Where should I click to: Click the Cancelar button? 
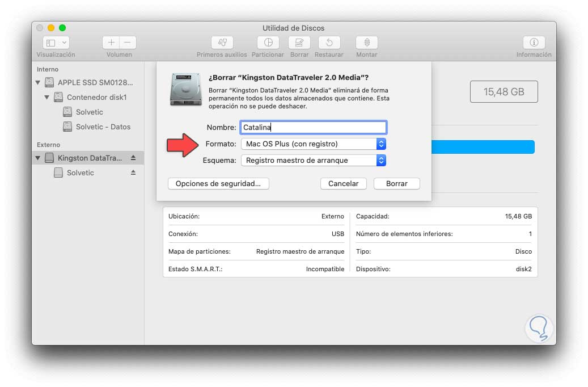pos(344,183)
